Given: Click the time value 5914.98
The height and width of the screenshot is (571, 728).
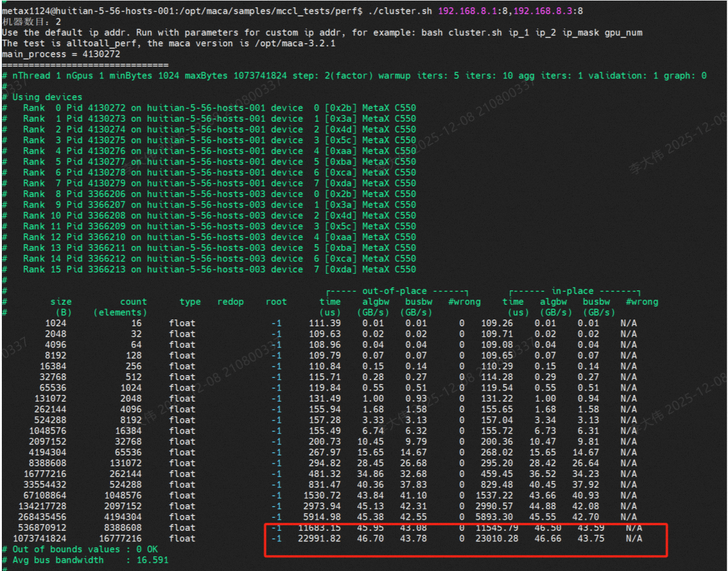Looking at the screenshot, I should coord(322,517).
